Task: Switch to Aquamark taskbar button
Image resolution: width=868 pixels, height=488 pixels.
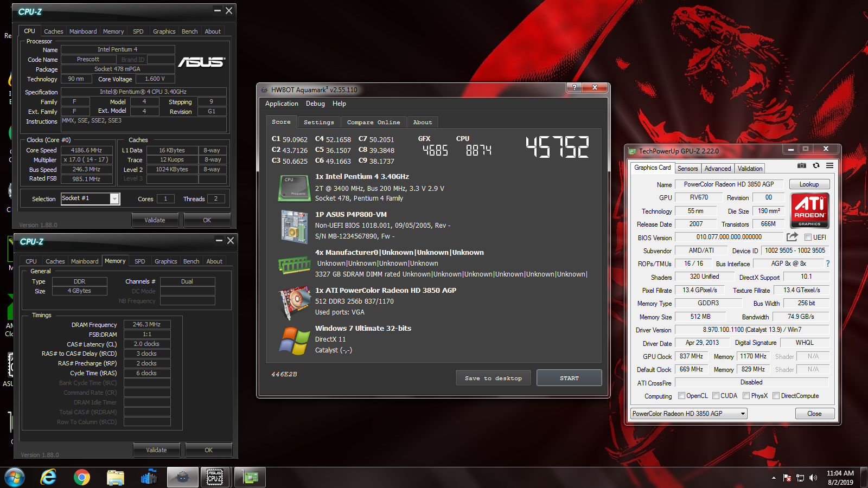Action: tap(182, 478)
